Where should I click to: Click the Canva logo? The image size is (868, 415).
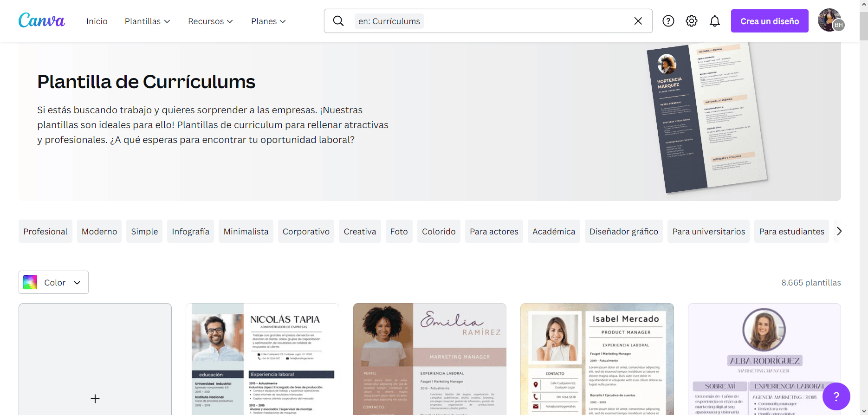click(x=41, y=21)
